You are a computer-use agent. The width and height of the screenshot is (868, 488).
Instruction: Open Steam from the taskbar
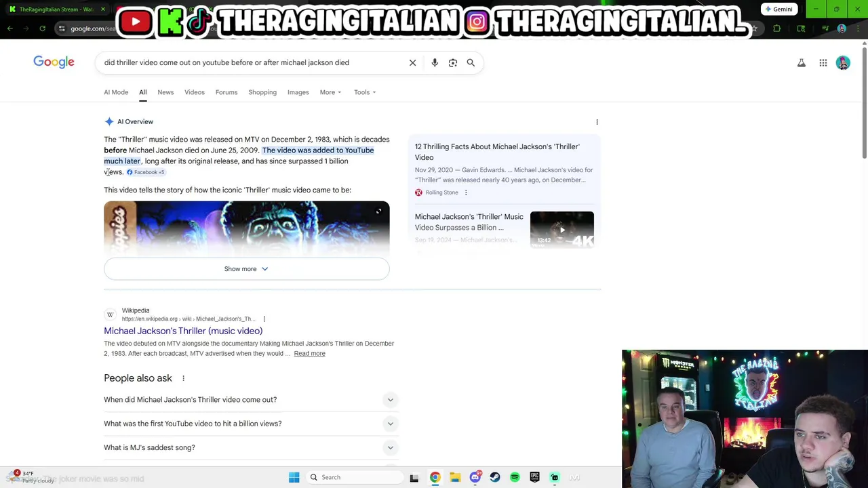tap(495, 477)
